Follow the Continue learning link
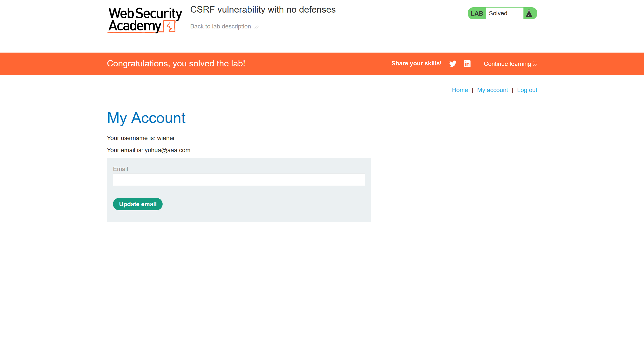644x340 pixels. point(507,64)
